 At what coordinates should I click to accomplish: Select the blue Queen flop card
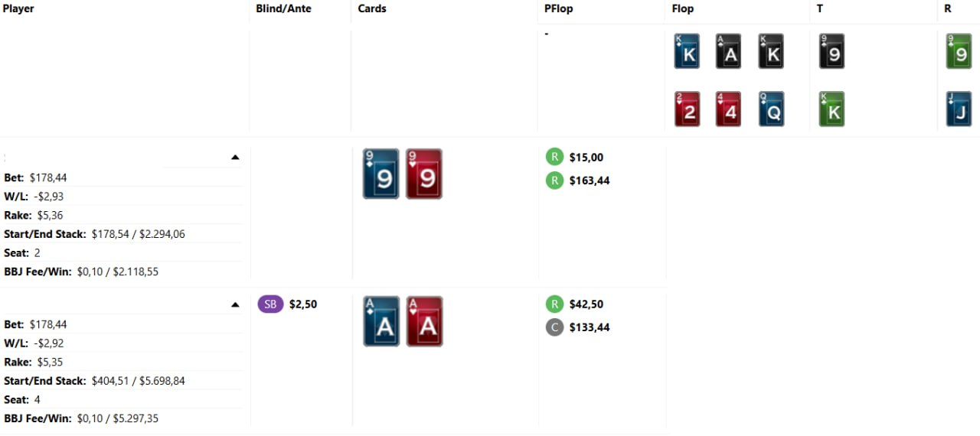(x=771, y=109)
